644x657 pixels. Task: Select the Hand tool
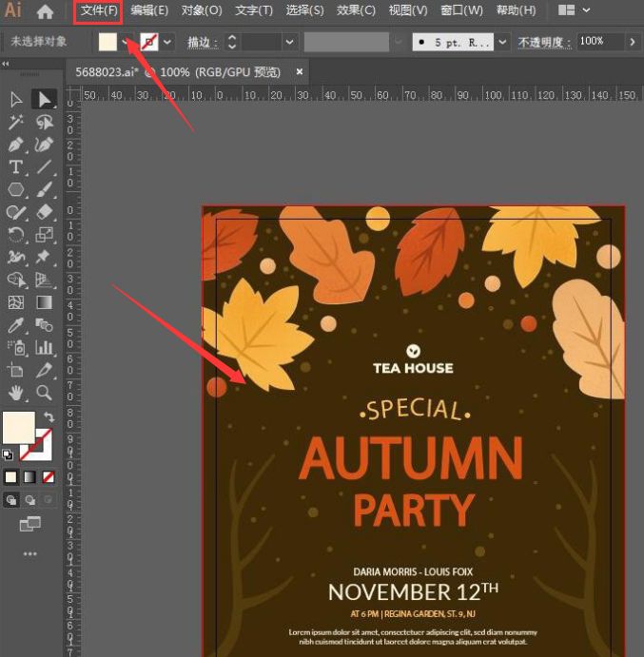[x=16, y=393]
